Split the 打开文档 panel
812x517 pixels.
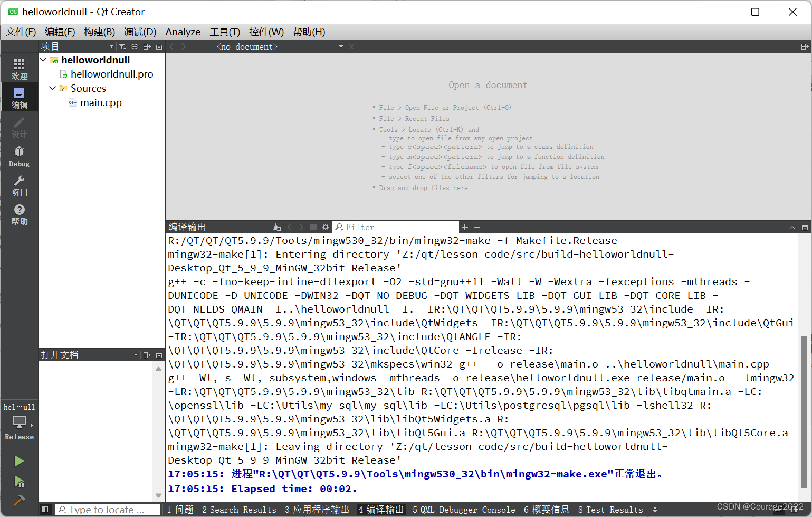147,355
